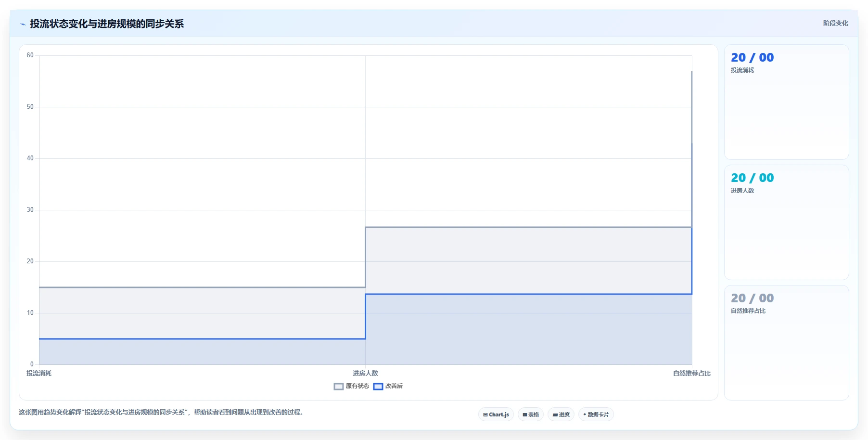Click the 自然推荐占比 x-axis label
This screenshot has width=868, height=440.
click(691, 373)
